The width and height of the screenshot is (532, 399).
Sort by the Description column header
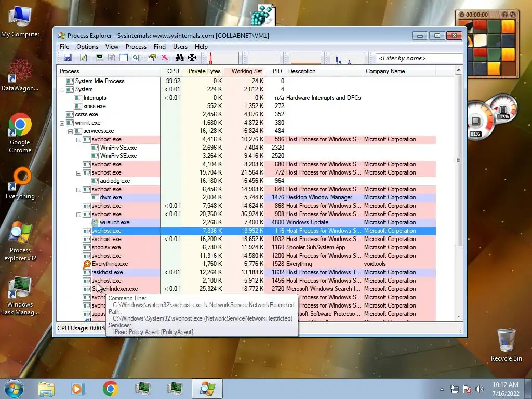(324, 71)
